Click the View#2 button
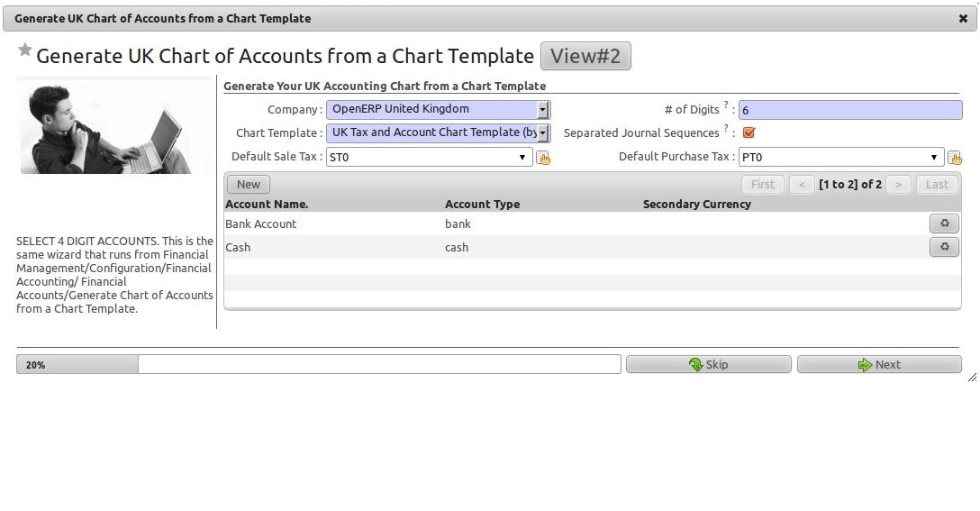 point(585,56)
